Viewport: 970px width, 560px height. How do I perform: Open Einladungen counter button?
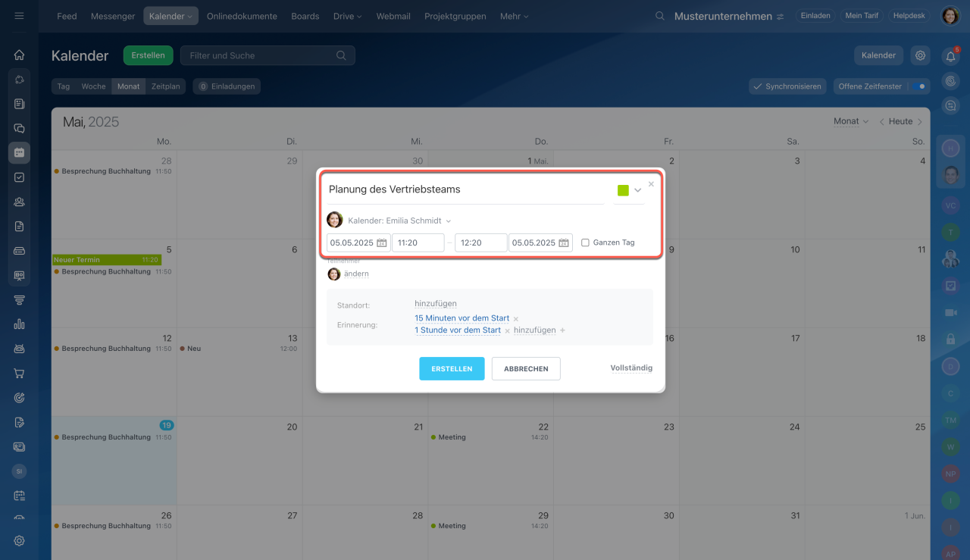tap(227, 86)
